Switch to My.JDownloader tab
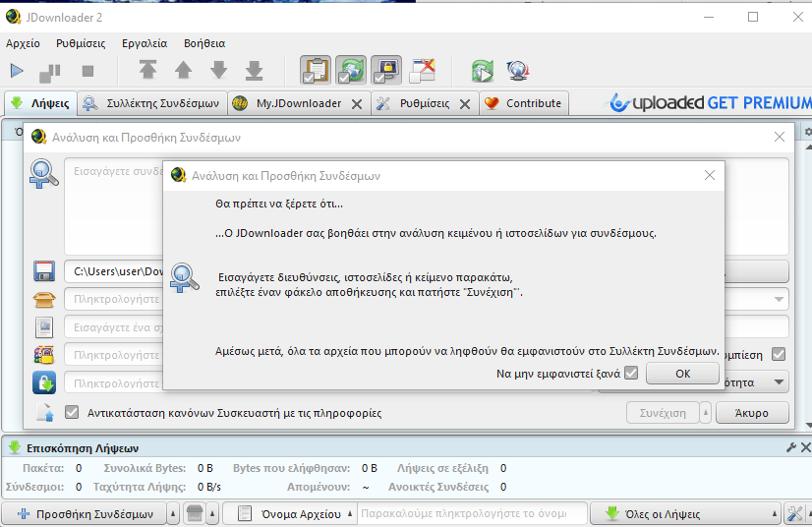The image size is (812, 527). tap(299, 103)
